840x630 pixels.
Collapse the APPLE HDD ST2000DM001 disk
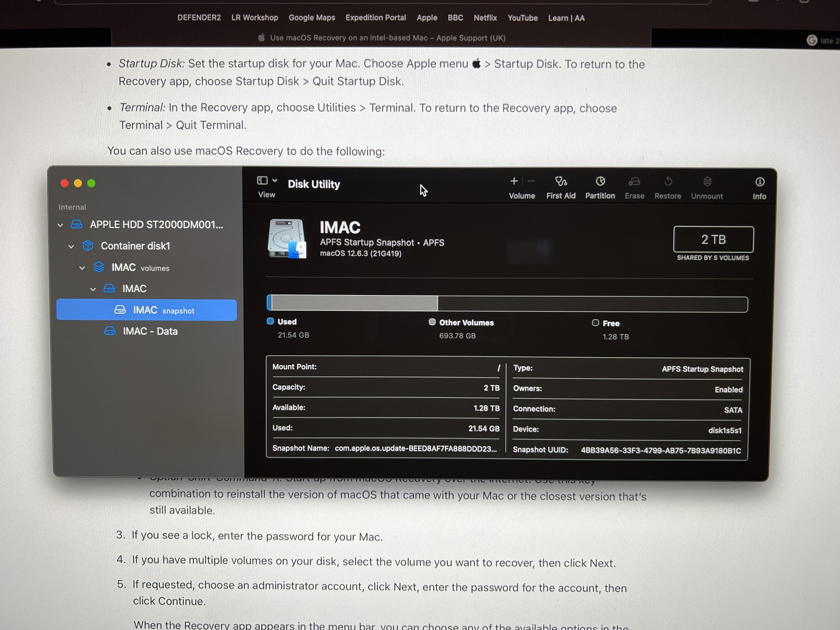pyautogui.click(x=60, y=225)
